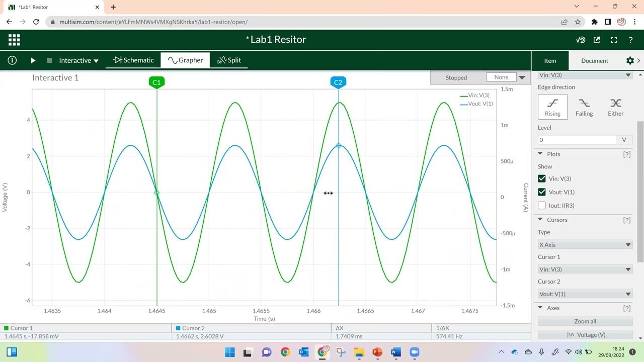Image resolution: width=644 pixels, height=362 pixels.
Task: Open the Item tab in side panel
Action: pyautogui.click(x=550, y=60)
